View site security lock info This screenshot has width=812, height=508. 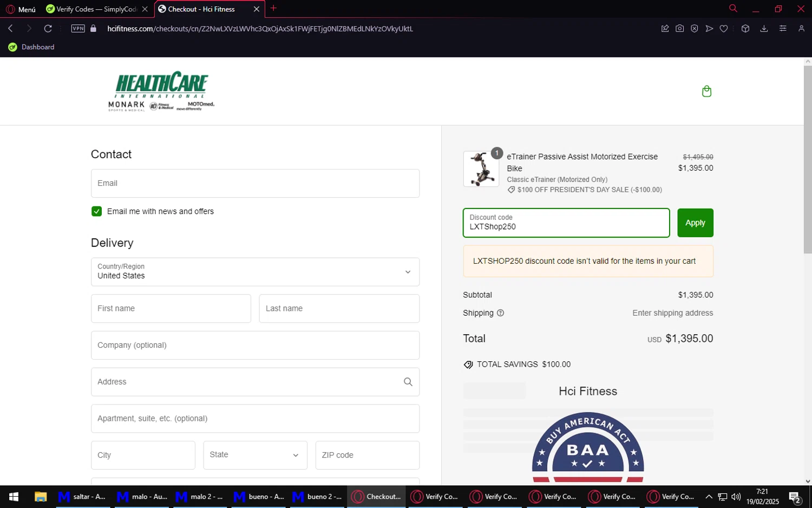(x=93, y=29)
